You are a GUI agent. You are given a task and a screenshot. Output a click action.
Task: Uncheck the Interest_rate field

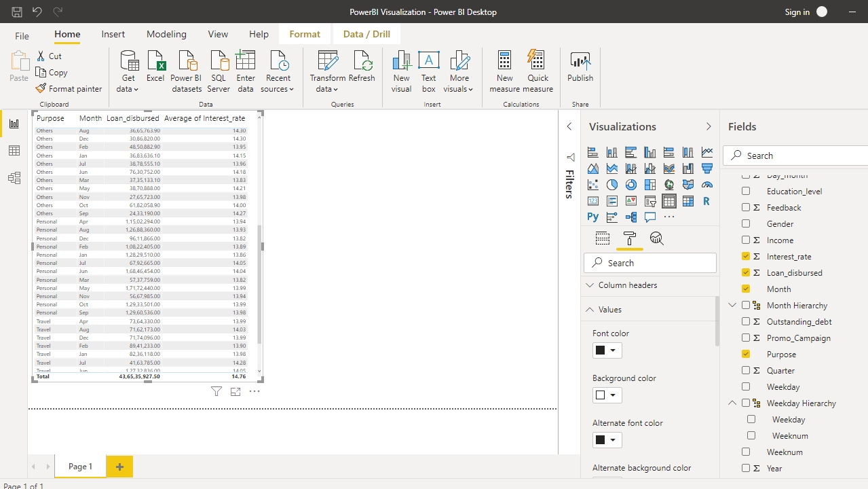tap(746, 257)
